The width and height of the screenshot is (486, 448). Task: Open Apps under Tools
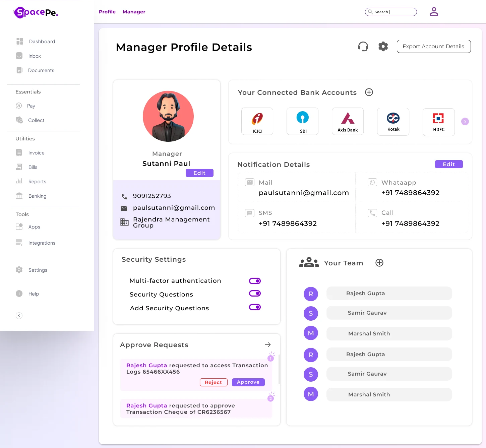click(x=28, y=227)
